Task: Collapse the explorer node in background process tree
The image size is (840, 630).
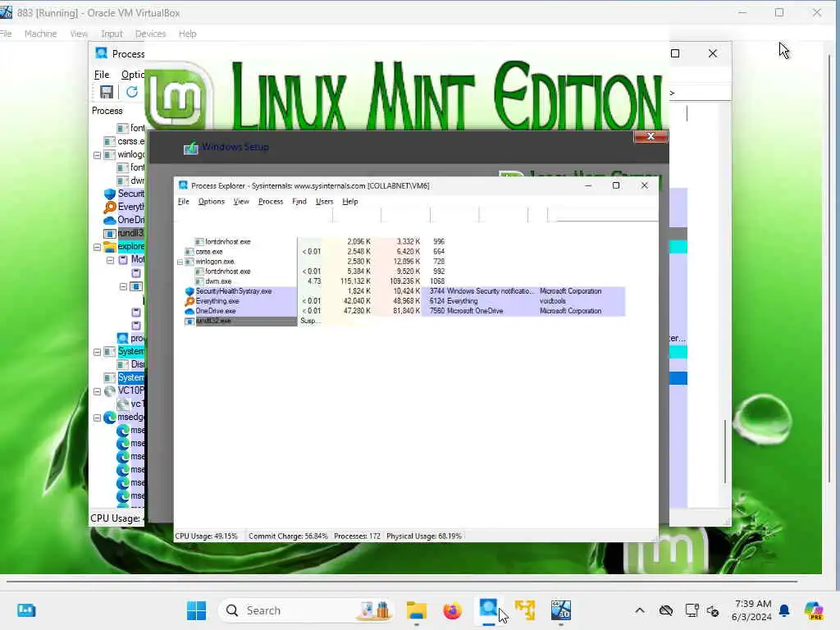Action: (97, 248)
